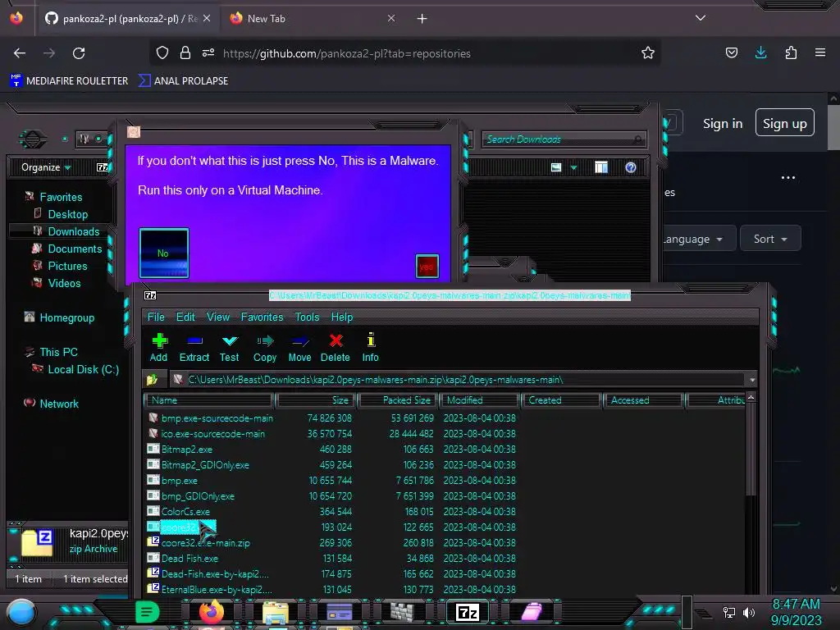
Task: Run Test on the 7-Zip archive
Action: click(230, 348)
